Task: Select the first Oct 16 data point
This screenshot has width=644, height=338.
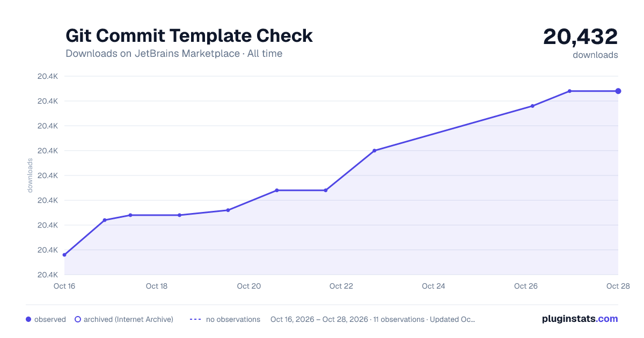Action: pyautogui.click(x=64, y=255)
